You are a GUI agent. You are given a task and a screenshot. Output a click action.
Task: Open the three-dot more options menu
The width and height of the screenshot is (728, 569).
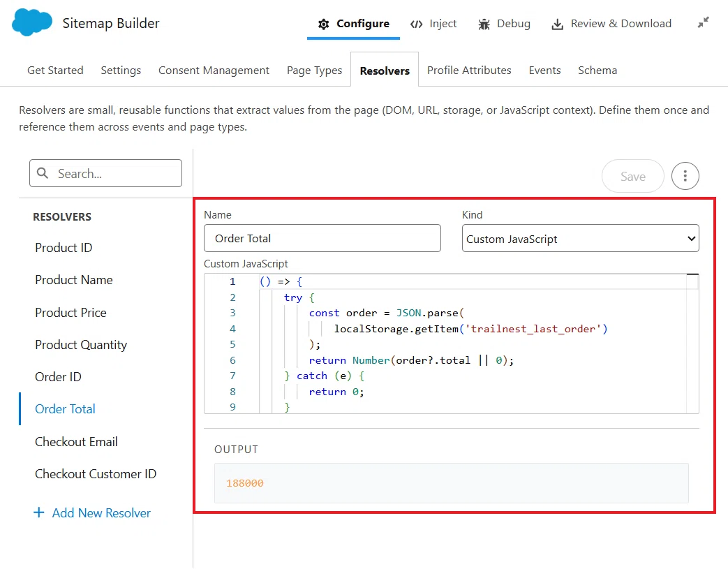tap(685, 176)
